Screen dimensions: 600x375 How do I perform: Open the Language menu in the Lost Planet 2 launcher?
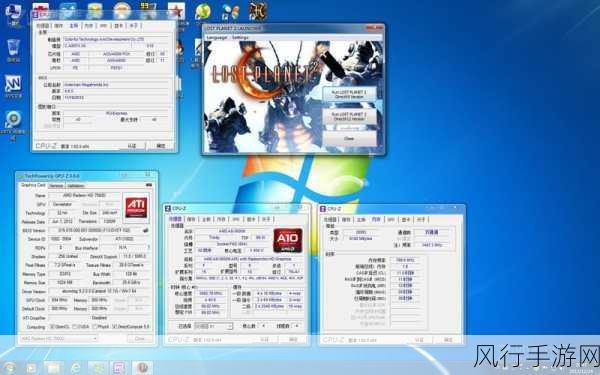point(217,38)
